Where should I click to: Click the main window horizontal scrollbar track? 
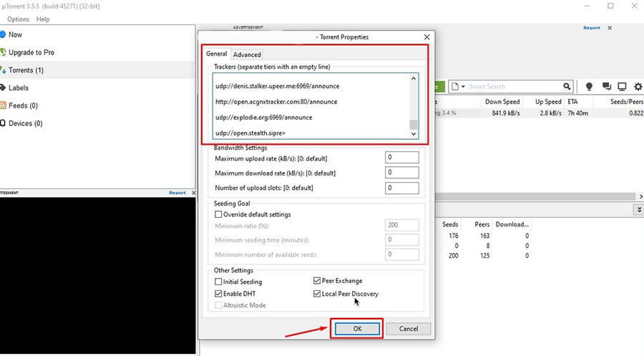(x=535, y=196)
